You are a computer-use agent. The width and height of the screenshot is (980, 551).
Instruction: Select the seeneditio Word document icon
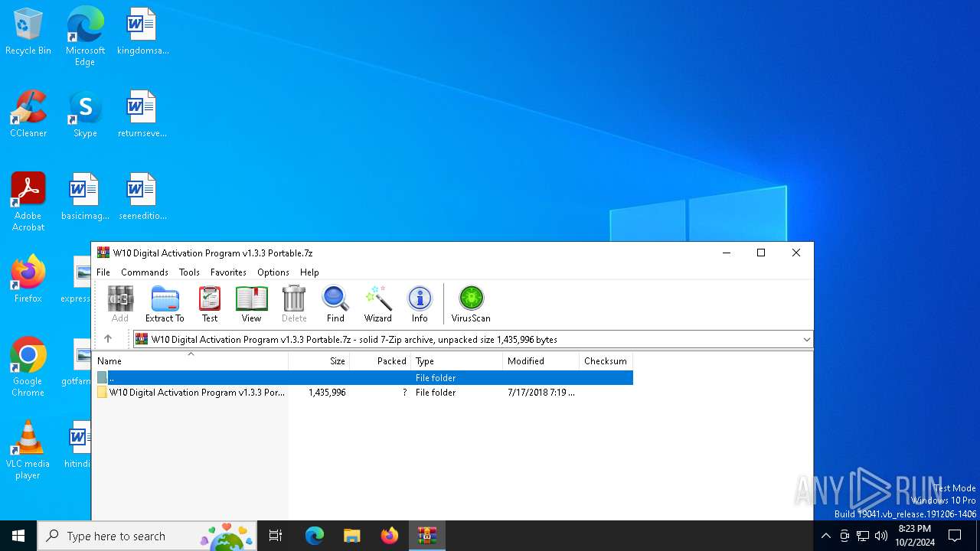[142, 197]
